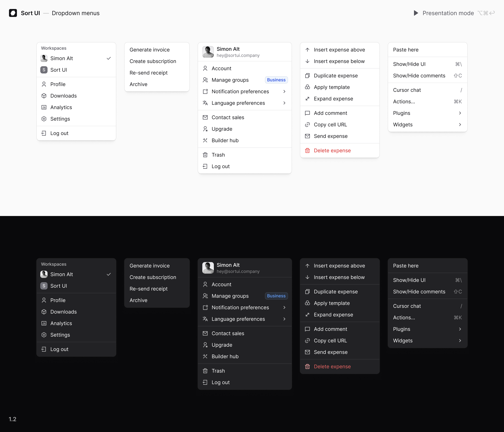This screenshot has width=504, height=432.
Task: Click the Downloads box icon in light menu
Action: (x=44, y=96)
